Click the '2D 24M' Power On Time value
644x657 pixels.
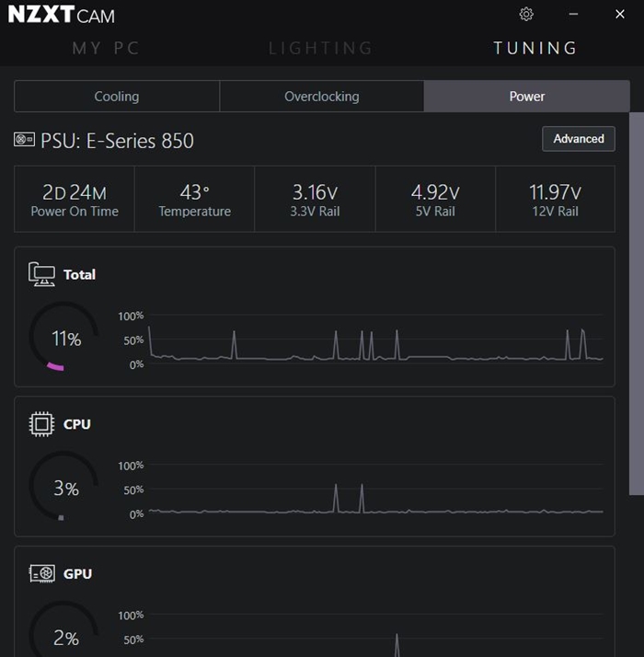pyautogui.click(x=75, y=192)
